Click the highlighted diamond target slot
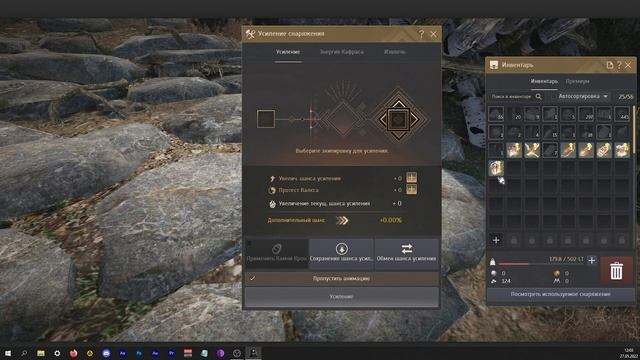Screen dimensions: 640x360 (398, 120)
